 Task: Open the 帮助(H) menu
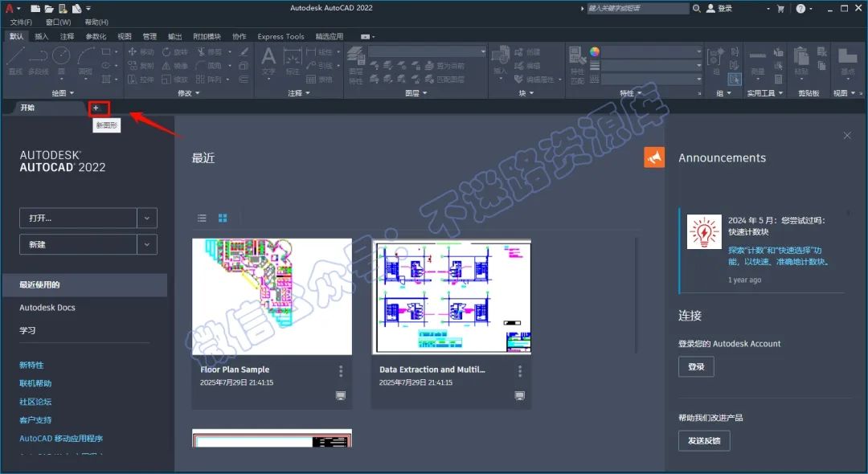tap(96, 22)
